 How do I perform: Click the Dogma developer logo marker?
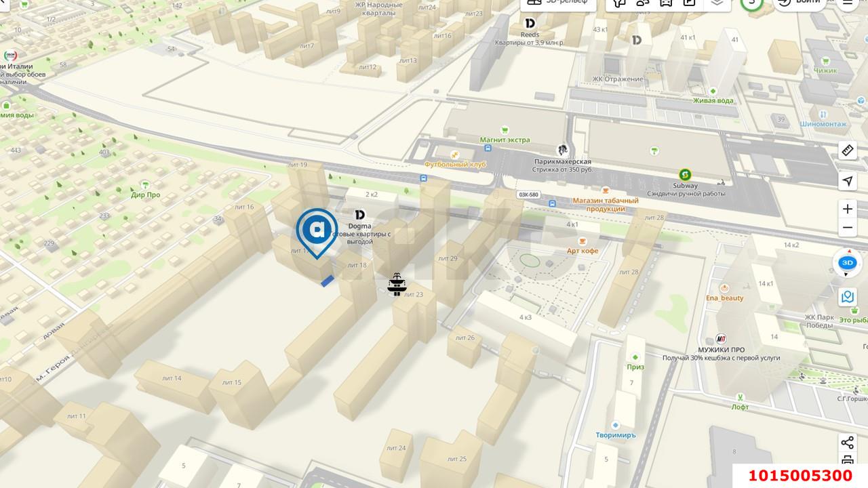click(359, 215)
